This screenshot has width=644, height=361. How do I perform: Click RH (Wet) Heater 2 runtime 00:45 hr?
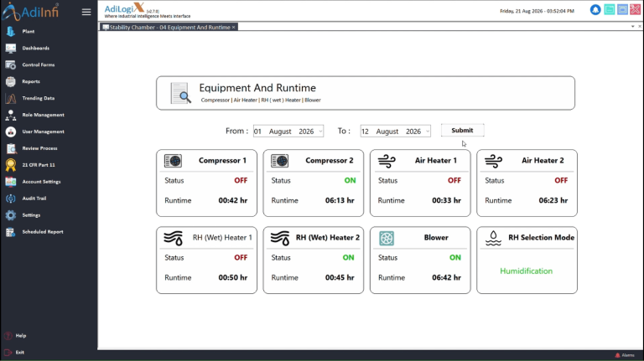(340, 278)
